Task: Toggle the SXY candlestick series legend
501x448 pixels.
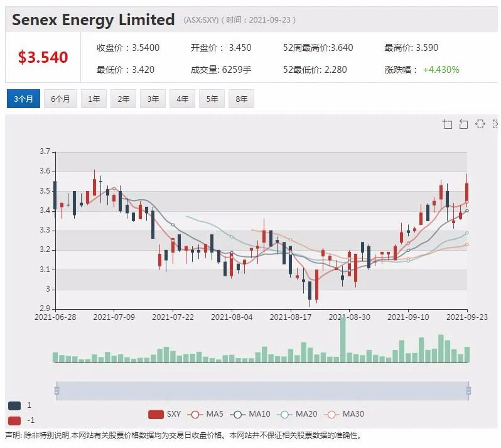Action: pyautogui.click(x=164, y=414)
